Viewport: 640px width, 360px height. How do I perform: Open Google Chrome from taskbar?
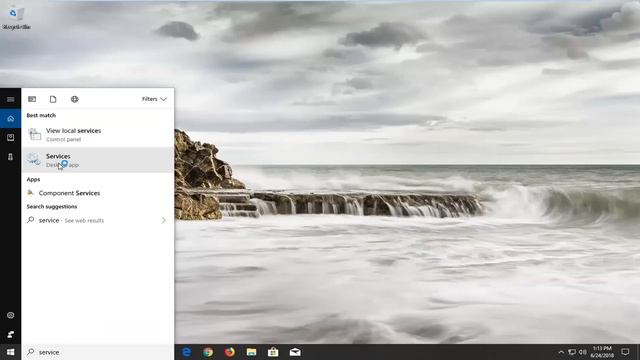pyautogui.click(x=208, y=352)
